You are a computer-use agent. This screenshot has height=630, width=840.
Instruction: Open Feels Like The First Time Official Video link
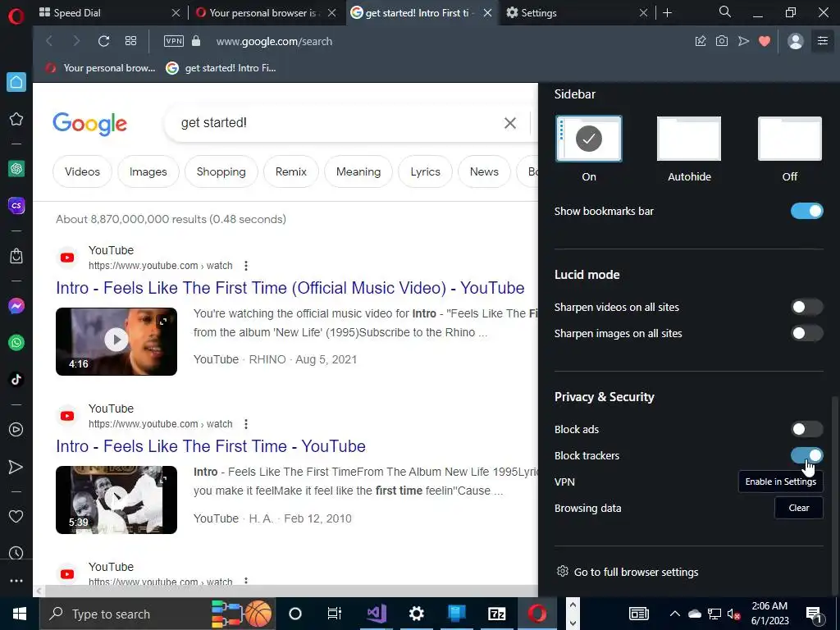(290, 288)
